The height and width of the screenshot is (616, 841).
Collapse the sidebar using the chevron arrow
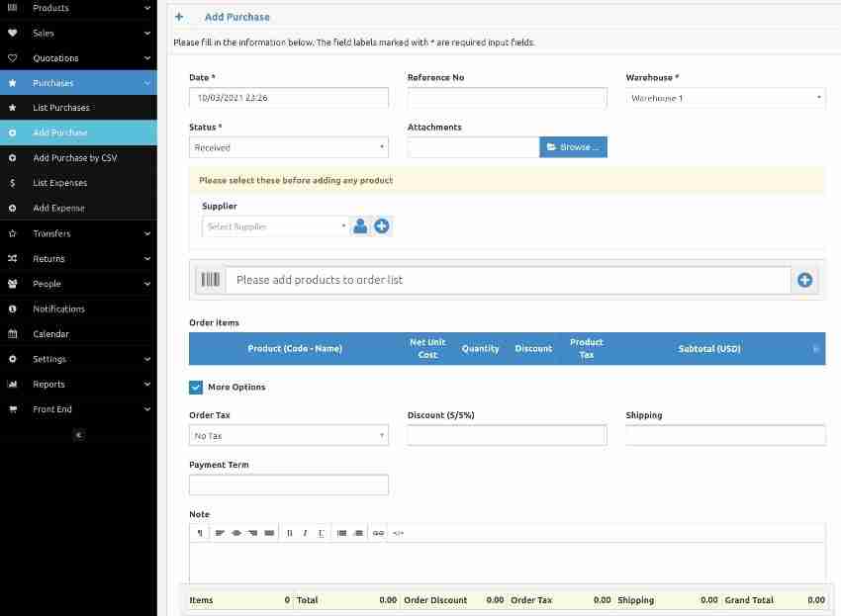(x=78, y=435)
